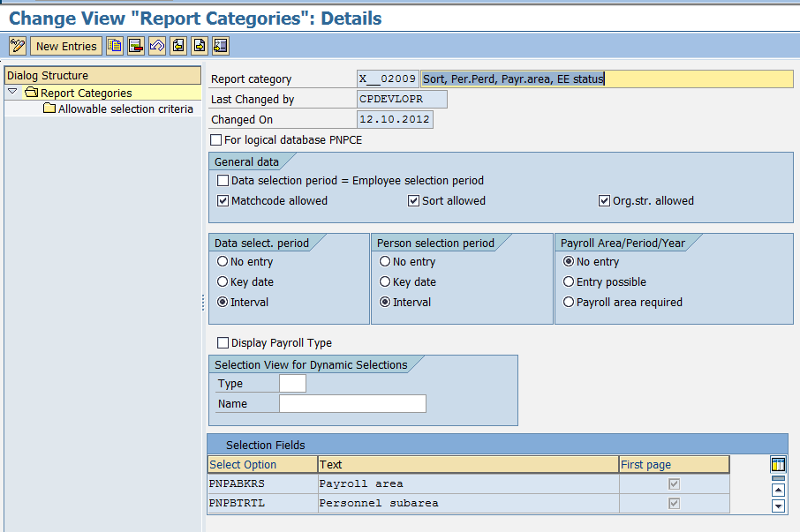
Task: Uncheck Sort allowed checkbox
Action: [x=413, y=201]
